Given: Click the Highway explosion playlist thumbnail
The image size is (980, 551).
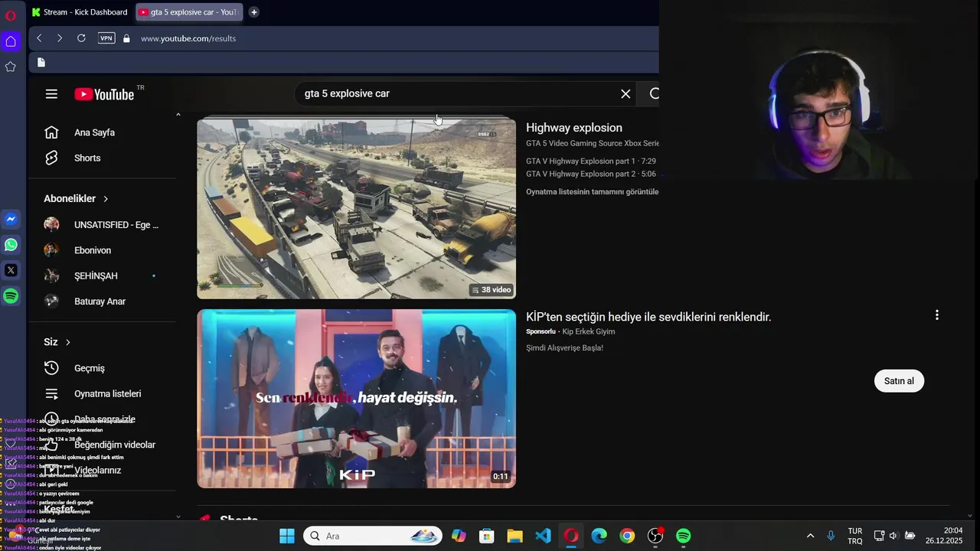Looking at the screenshot, I should point(356,208).
